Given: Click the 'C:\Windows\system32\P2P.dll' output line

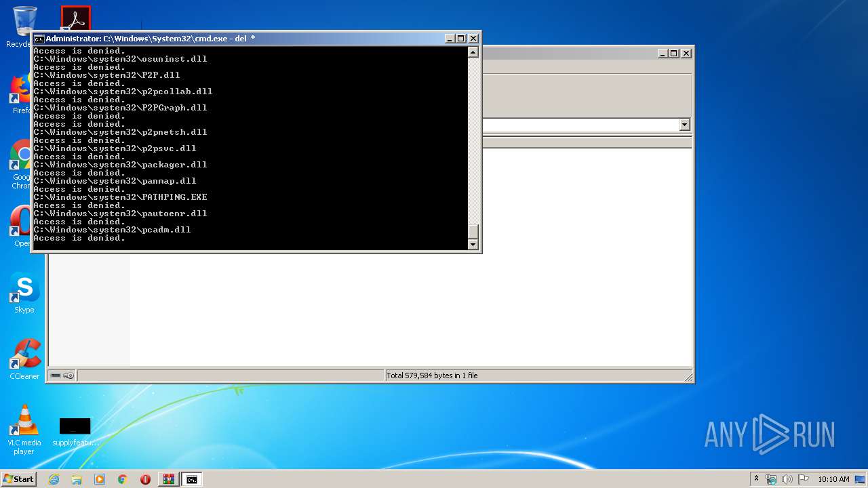Looking at the screenshot, I should click(x=106, y=75).
